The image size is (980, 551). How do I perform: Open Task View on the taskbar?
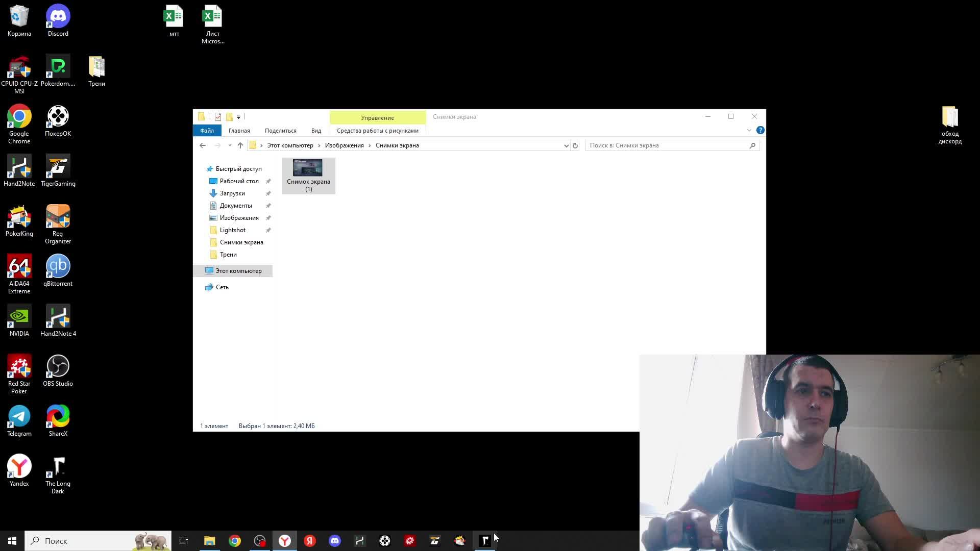[184, 541]
